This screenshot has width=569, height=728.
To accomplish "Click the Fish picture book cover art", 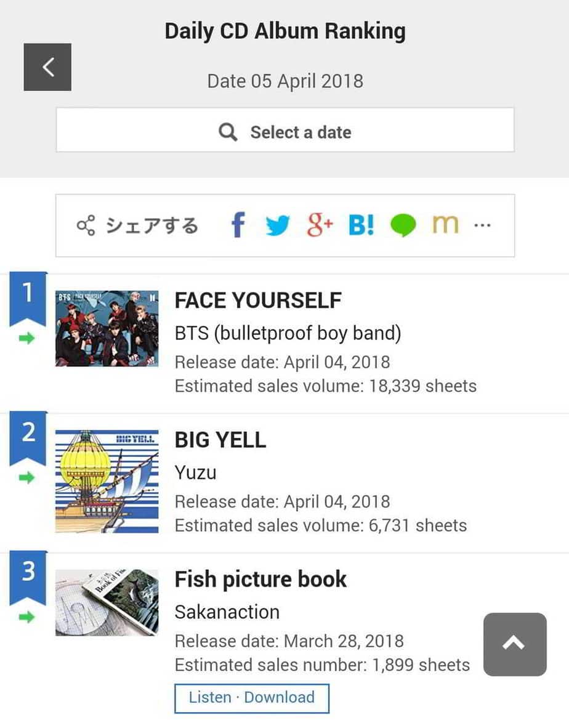I will [107, 602].
